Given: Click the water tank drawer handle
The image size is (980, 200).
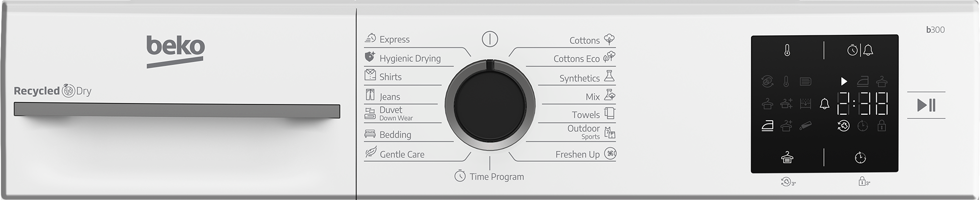Looking at the screenshot, I should 177,110.
